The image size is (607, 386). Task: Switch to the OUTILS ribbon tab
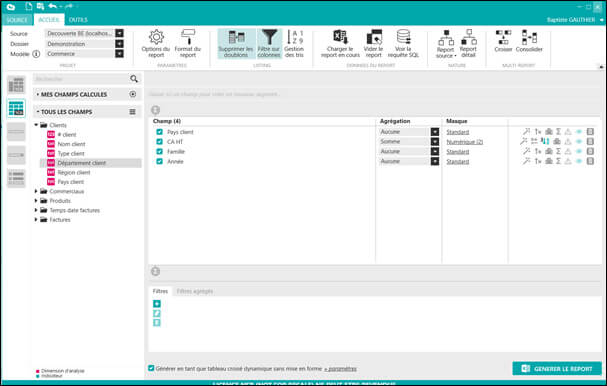click(78, 20)
